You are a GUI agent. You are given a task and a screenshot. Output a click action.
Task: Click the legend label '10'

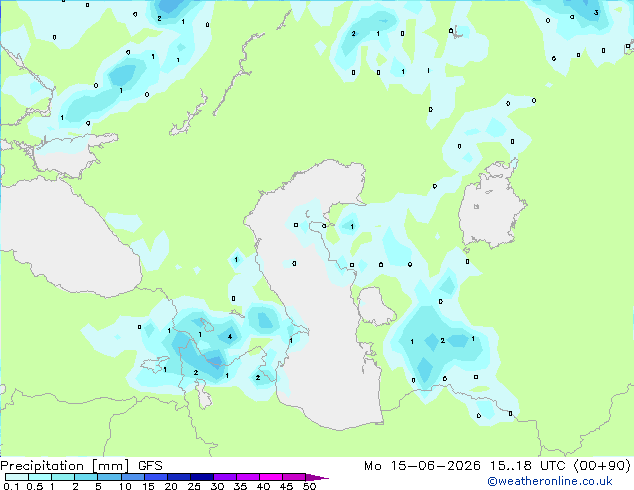click(x=125, y=486)
